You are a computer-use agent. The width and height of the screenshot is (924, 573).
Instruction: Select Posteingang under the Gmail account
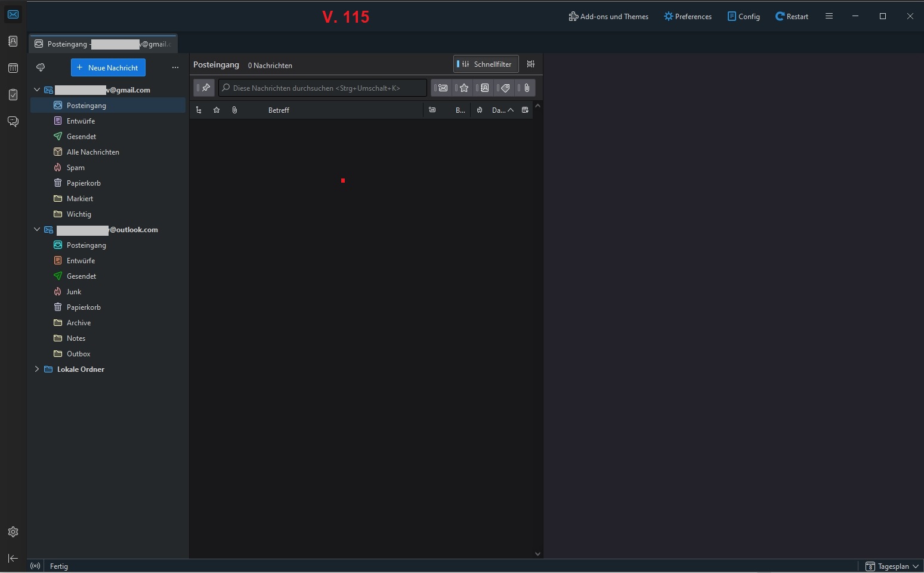[x=108, y=105]
